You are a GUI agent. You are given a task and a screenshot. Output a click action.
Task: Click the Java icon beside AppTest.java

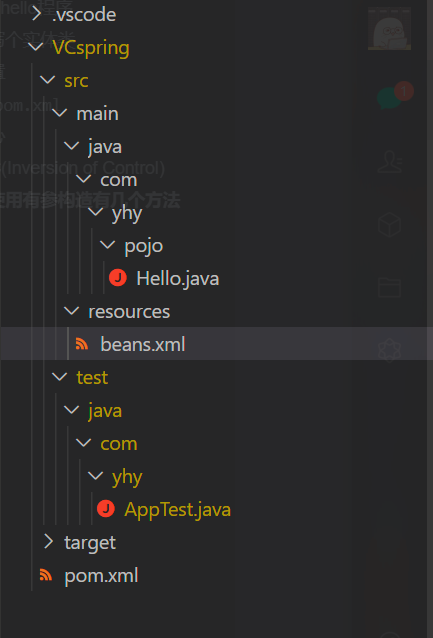click(x=106, y=509)
